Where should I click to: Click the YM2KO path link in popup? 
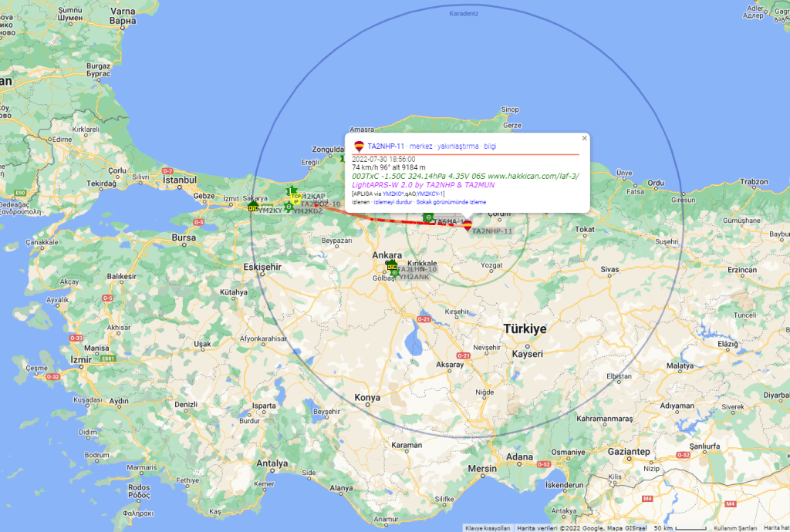click(x=391, y=194)
